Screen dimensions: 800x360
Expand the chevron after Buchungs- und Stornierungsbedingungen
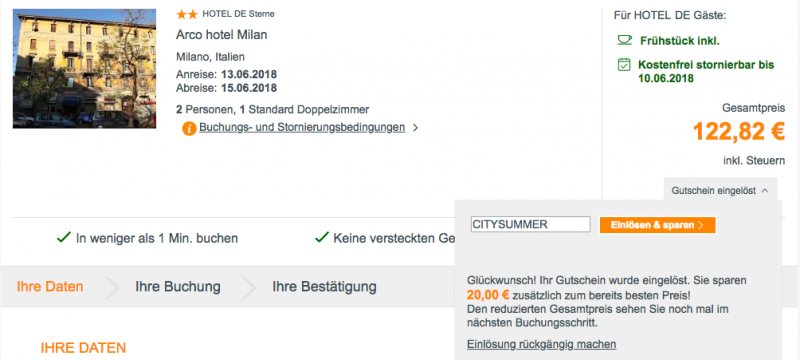coord(415,128)
